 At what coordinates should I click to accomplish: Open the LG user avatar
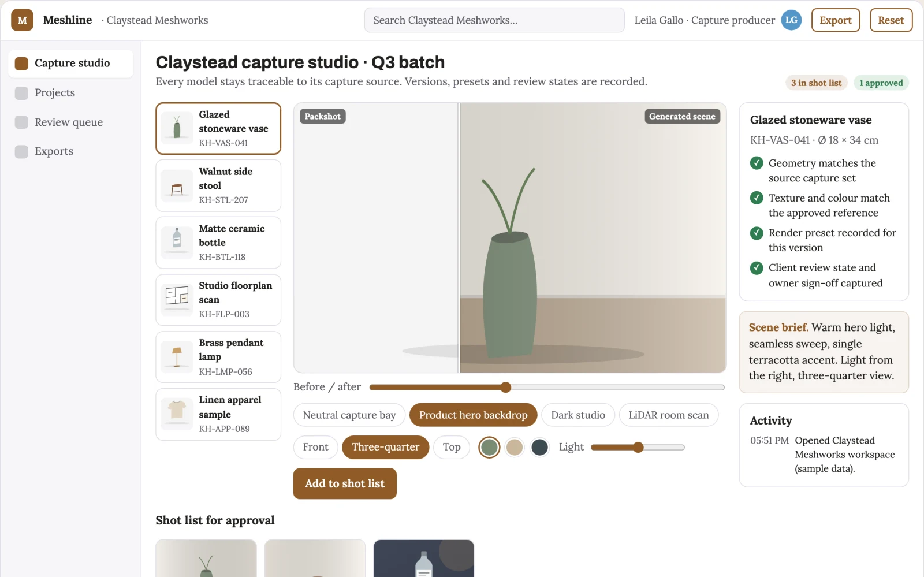pos(791,20)
